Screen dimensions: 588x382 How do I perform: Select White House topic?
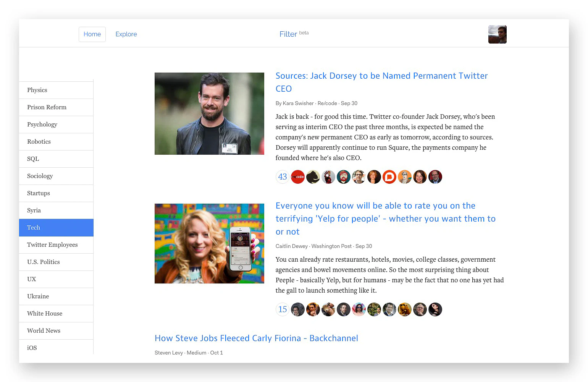point(56,314)
